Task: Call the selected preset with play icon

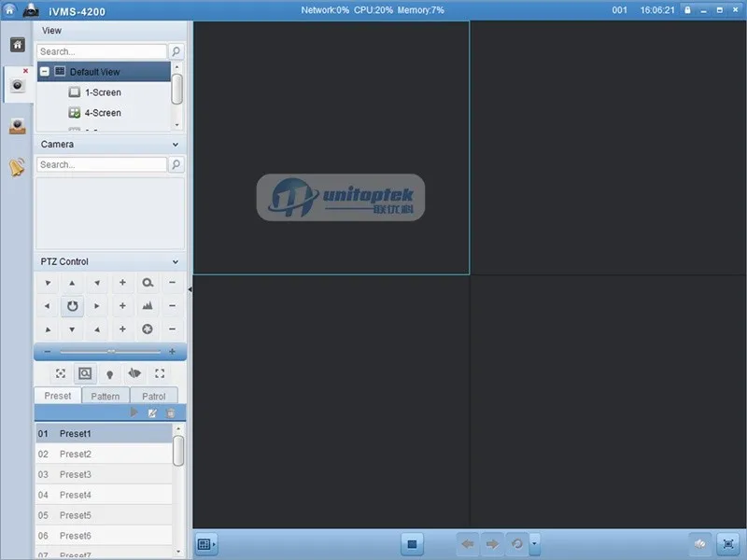Action: pyautogui.click(x=134, y=413)
